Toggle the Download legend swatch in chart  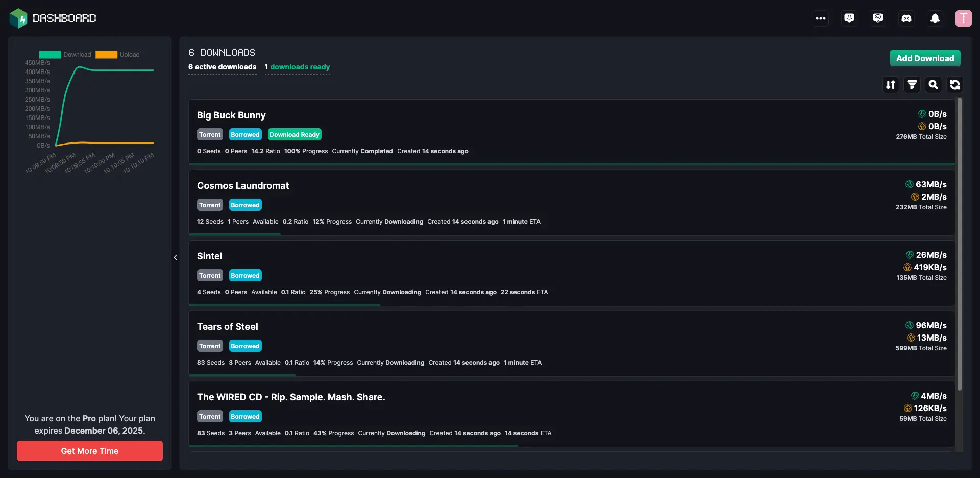pos(50,55)
